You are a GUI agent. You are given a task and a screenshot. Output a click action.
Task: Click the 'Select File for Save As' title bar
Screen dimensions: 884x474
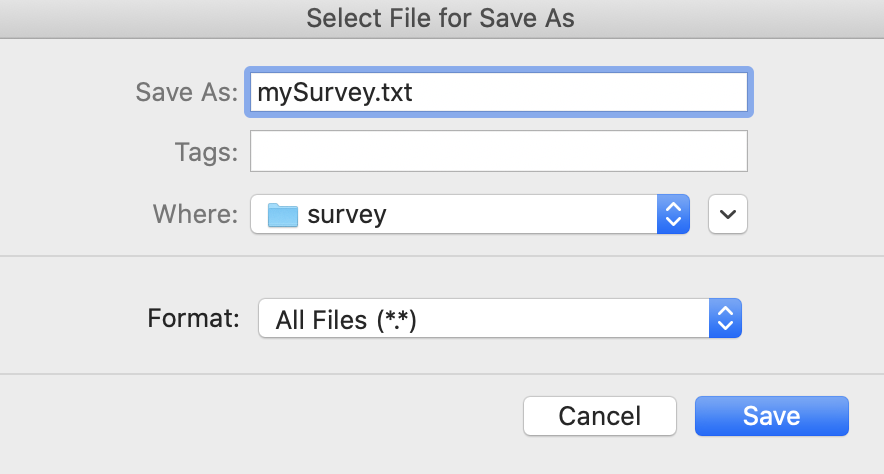click(441, 19)
